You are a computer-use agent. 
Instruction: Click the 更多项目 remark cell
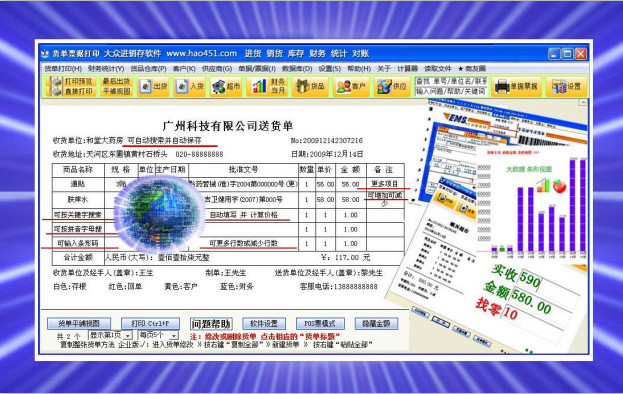pyautogui.click(x=384, y=184)
